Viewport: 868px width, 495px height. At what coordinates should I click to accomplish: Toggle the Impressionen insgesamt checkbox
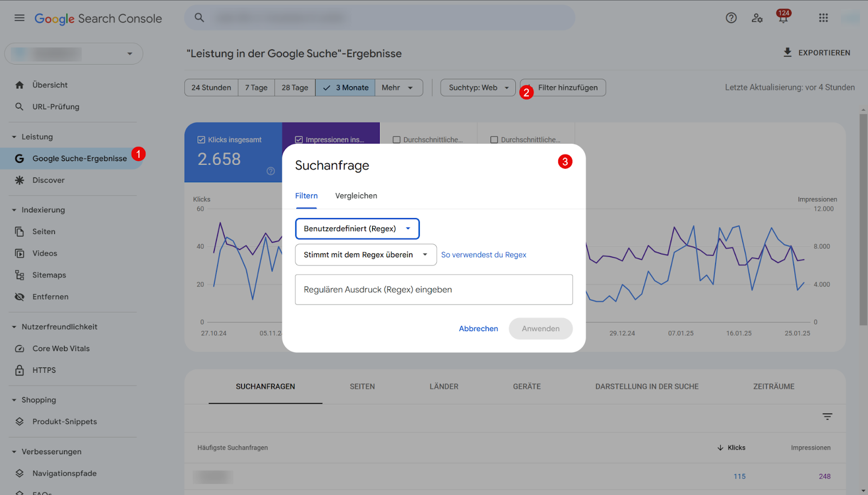tap(299, 139)
